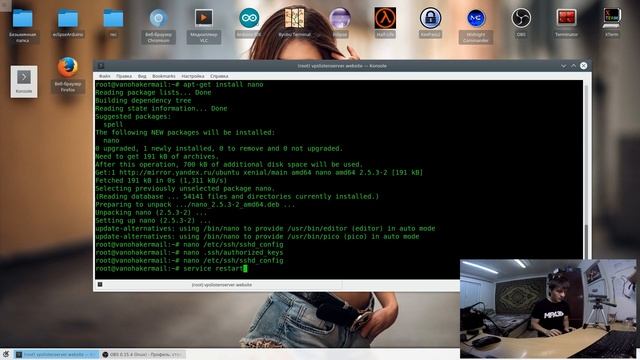
Task: Open the third blue desktop folder
Action: [x=113, y=19]
